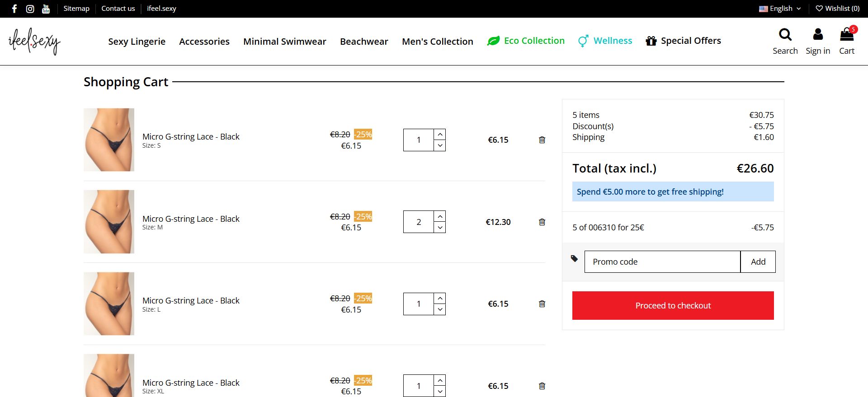Open the size S product thumbnail
The width and height of the screenshot is (868, 397).
tap(109, 140)
